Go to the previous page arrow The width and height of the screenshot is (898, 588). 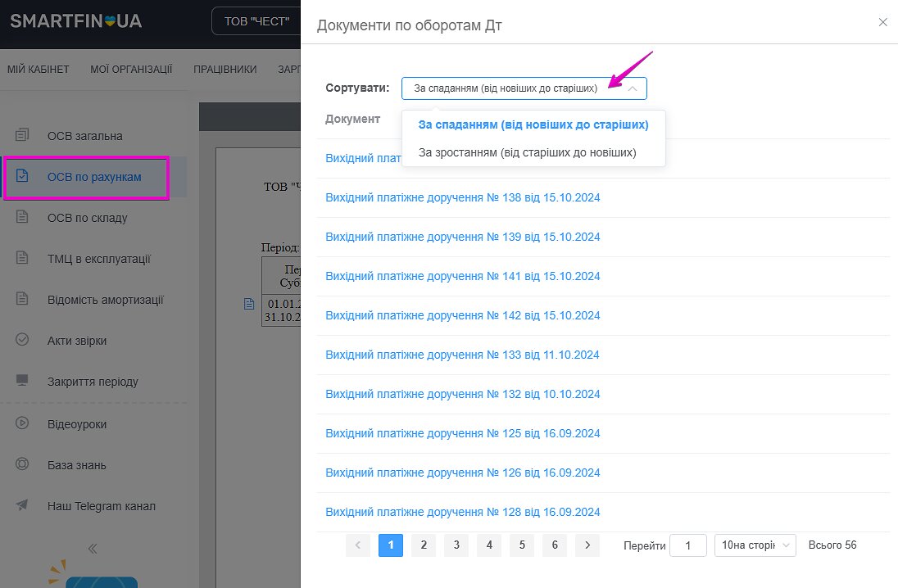point(358,545)
